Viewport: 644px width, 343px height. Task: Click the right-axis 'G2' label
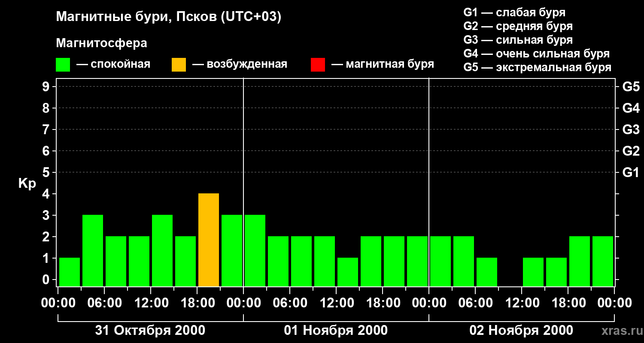tap(631, 151)
